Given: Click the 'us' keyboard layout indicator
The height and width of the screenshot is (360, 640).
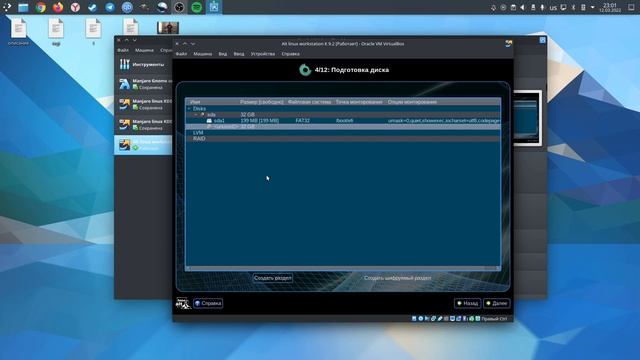Looking at the screenshot, I should (553, 8).
